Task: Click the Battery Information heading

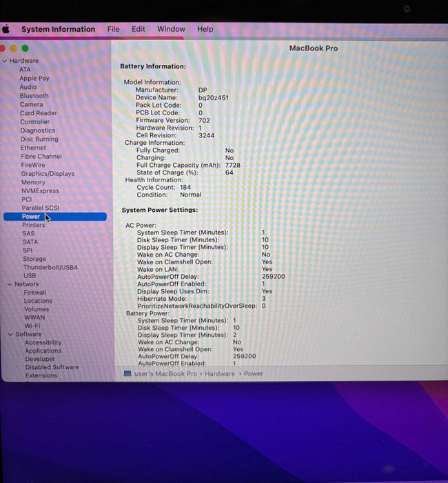Action: point(153,66)
